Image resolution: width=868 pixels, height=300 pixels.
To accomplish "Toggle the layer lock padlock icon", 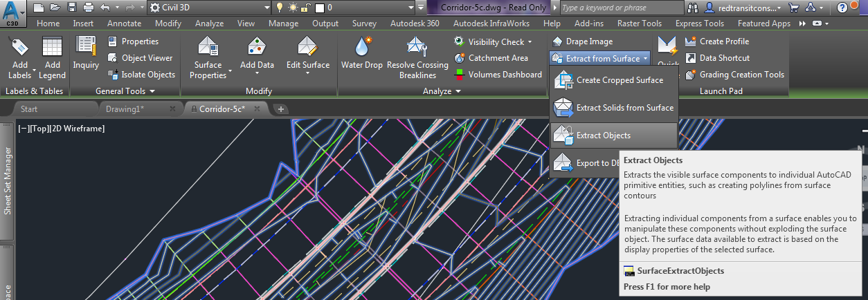I will tap(305, 8).
